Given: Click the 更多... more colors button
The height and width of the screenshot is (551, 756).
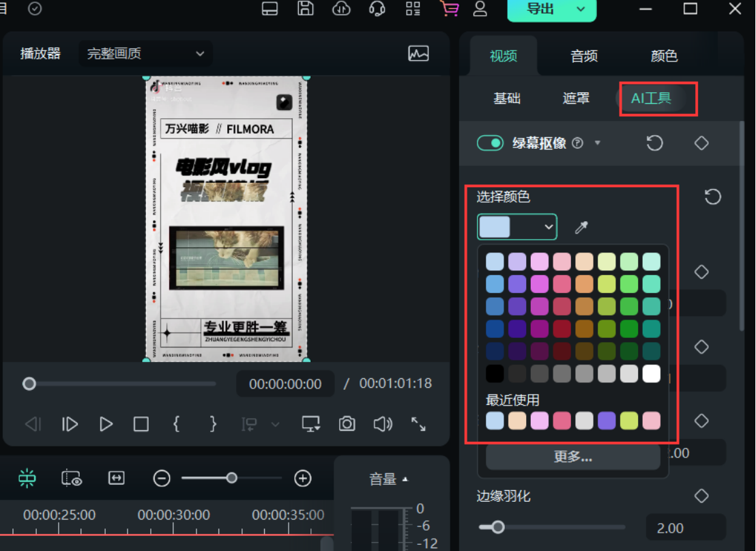Looking at the screenshot, I should 572,456.
